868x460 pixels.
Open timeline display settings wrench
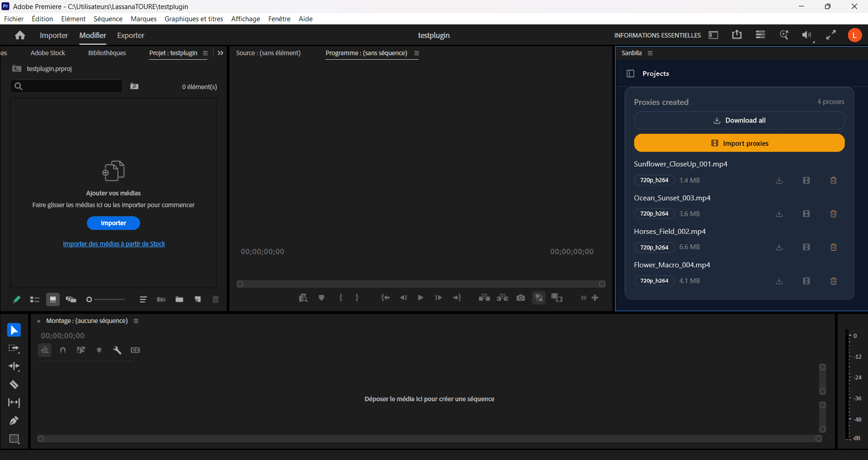[x=117, y=350]
